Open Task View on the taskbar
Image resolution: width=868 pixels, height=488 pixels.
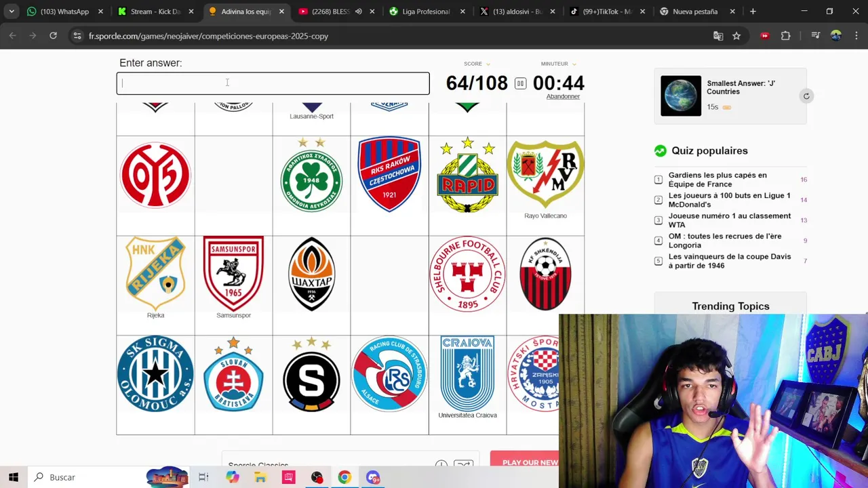coord(203,477)
